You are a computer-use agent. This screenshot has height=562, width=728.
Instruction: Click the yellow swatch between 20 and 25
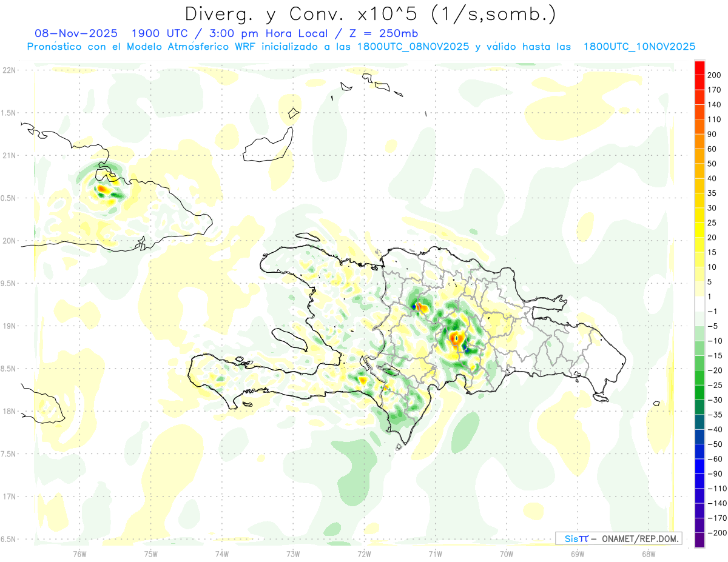point(699,230)
